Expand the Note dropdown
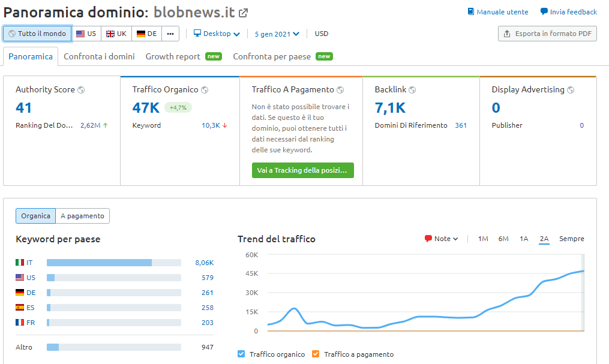This screenshot has height=364, width=609. coord(441,239)
